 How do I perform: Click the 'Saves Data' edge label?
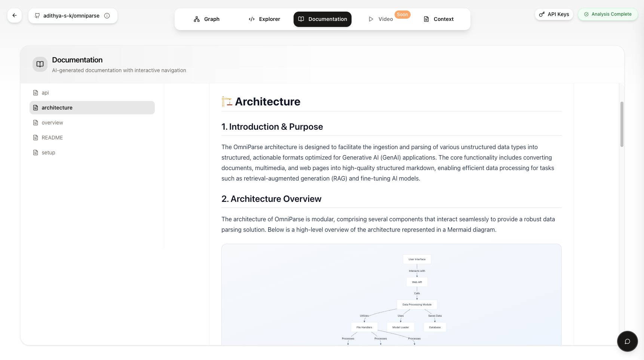tap(435, 316)
